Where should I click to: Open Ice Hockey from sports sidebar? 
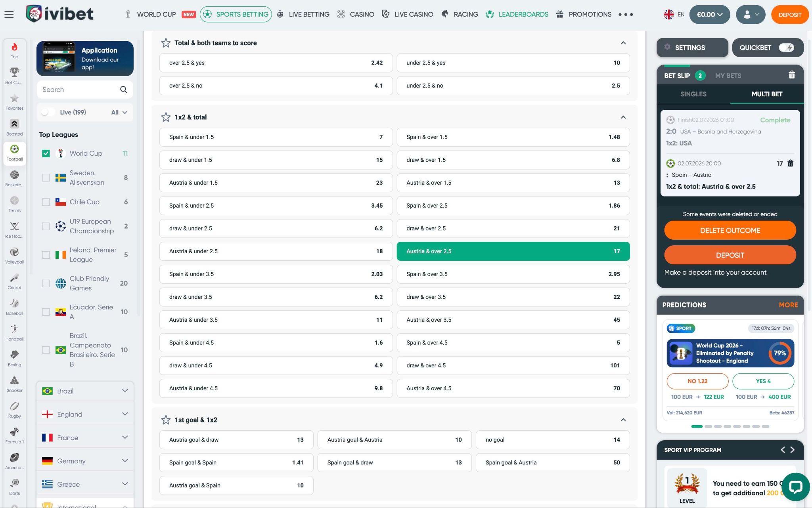pos(14,230)
